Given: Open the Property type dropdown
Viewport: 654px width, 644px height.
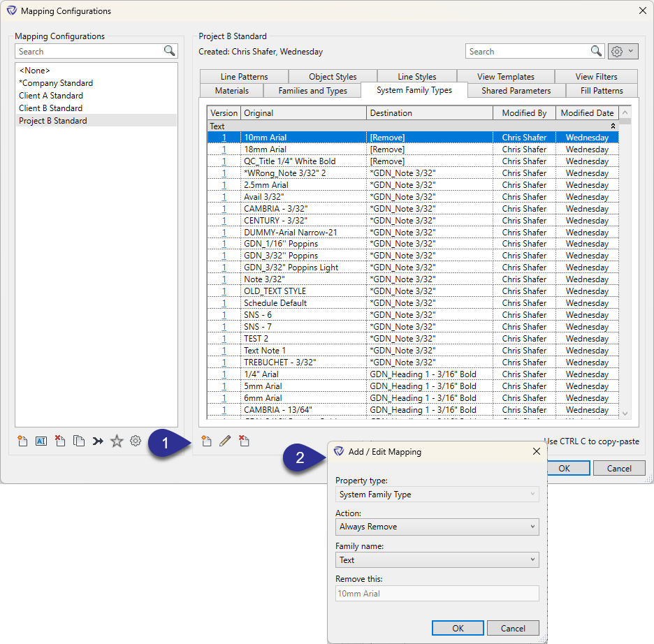Looking at the screenshot, I should (x=437, y=495).
